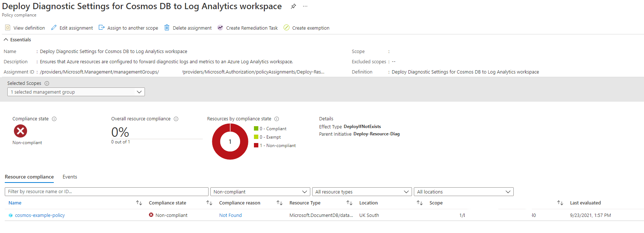Switch to the Resource compliance tab
The image size is (644, 233).
(29, 177)
